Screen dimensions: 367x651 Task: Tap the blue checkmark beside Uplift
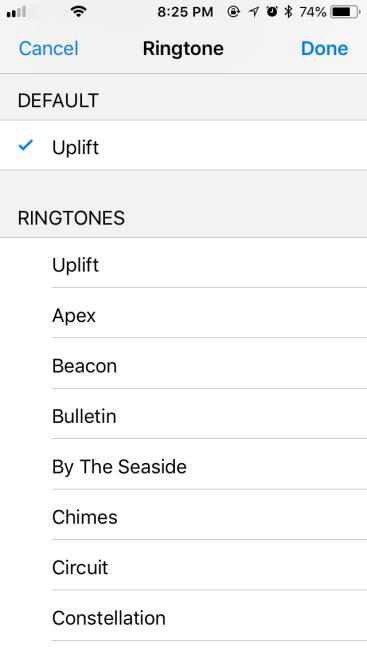(26, 145)
